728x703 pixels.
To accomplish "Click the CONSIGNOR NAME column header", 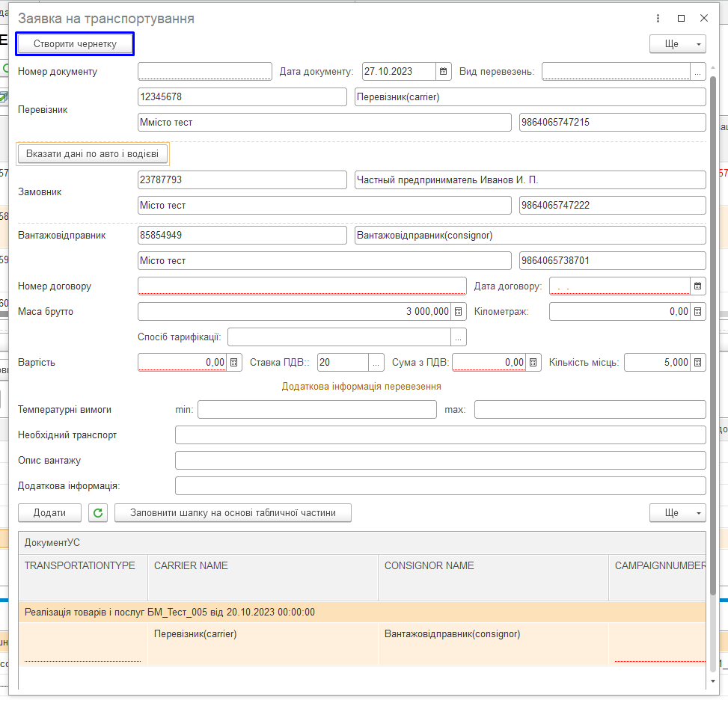I will coord(494,577).
